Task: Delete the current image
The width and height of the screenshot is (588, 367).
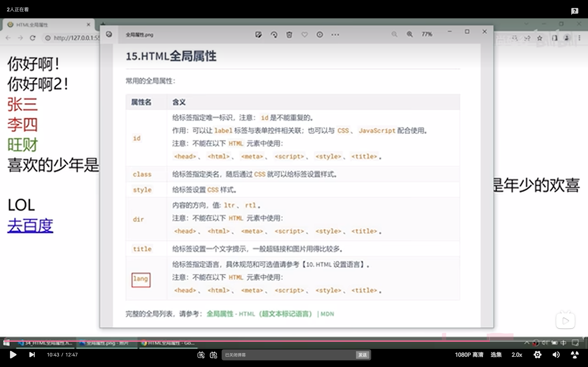Action: [289, 35]
